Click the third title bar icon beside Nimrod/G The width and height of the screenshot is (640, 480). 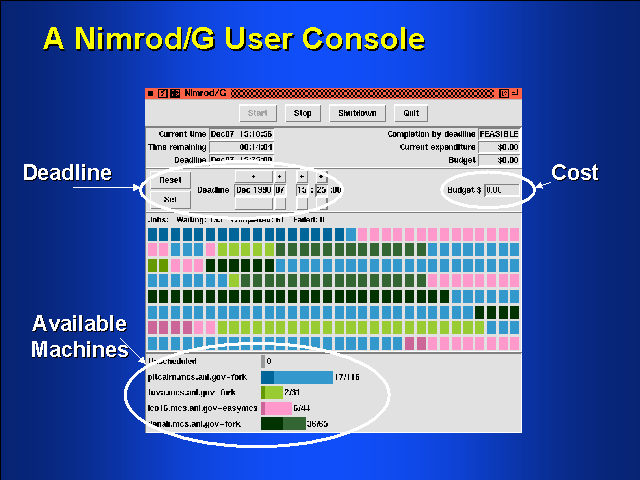tap(174, 93)
